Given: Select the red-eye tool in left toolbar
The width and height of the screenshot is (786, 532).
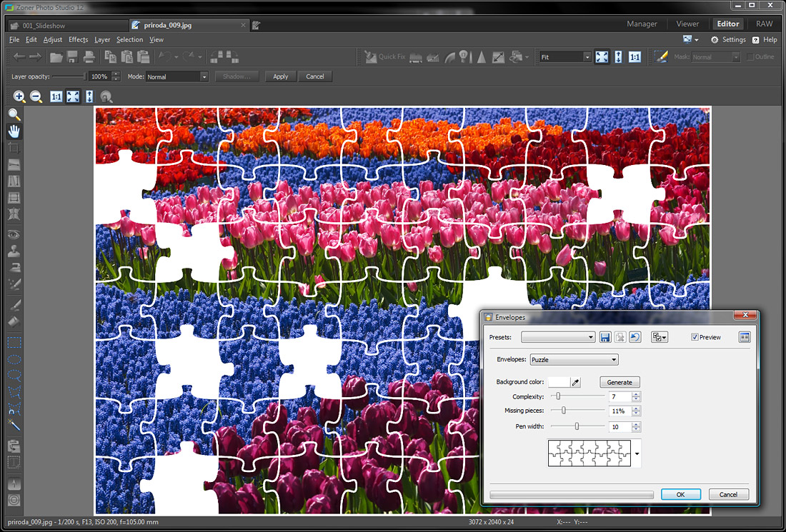Looking at the screenshot, I should pyautogui.click(x=14, y=234).
